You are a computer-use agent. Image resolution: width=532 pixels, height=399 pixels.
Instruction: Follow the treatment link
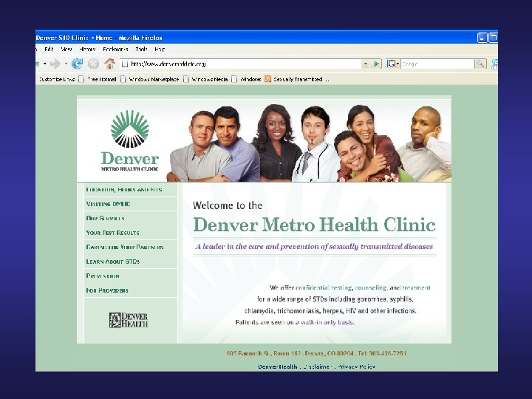416,287
